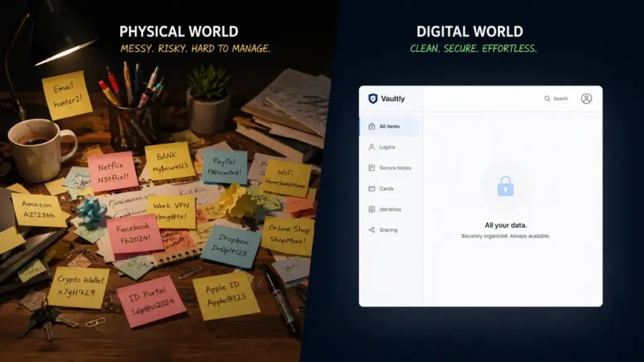This screenshot has height=362, width=644.
Task: Click the magnifier search icon
Action: pos(547,99)
